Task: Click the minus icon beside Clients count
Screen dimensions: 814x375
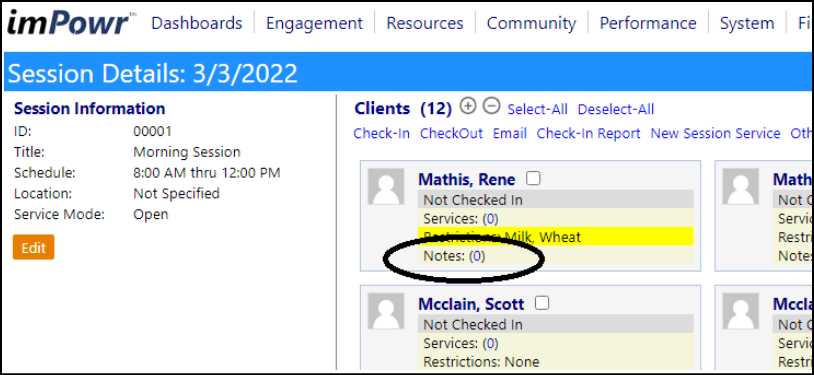Action: tap(491, 106)
